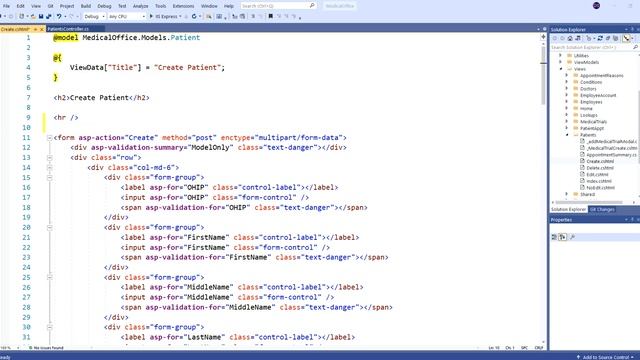Open the Git menu
This screenshot has width=640, height=360.
(50, 6)
